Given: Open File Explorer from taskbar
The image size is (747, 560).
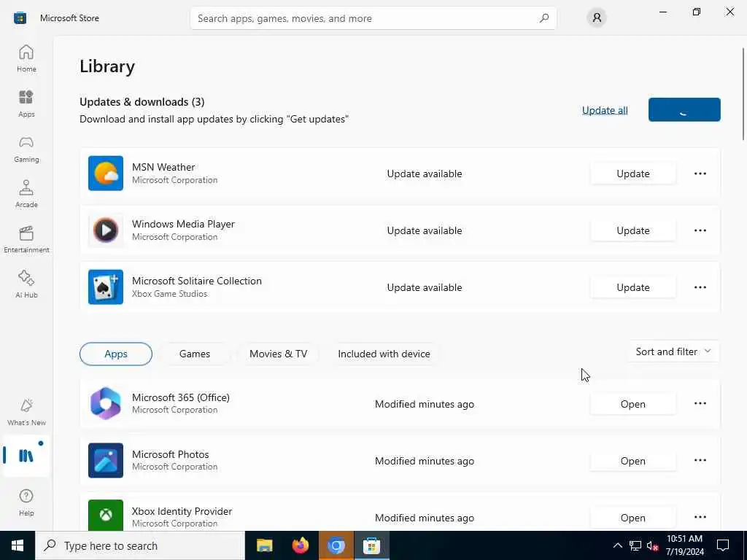Looking at the screenshot, I should point(264,545).
